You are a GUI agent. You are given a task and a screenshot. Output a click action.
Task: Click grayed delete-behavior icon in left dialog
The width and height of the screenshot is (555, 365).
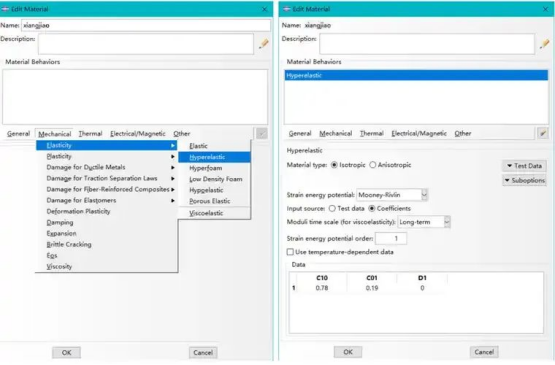point(262,134)
